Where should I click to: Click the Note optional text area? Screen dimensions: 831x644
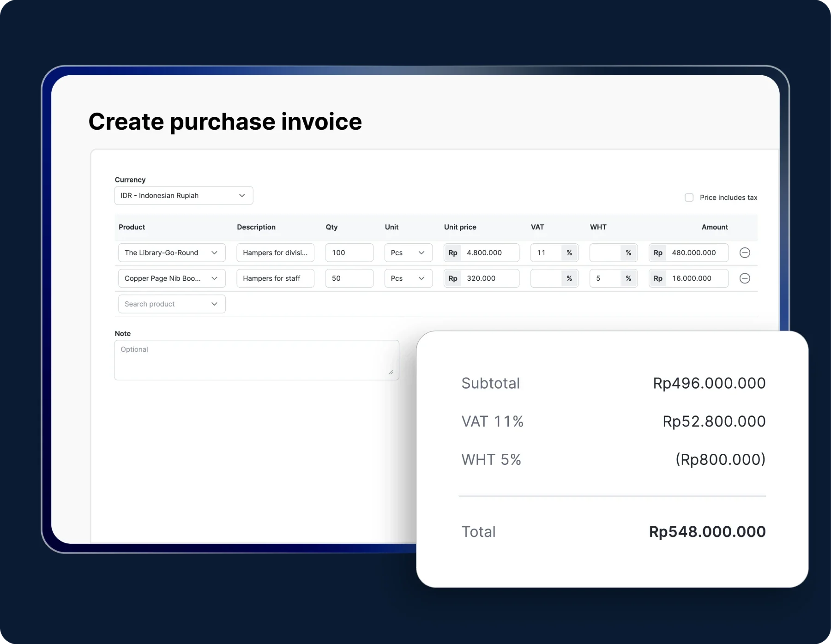point(256,360)
